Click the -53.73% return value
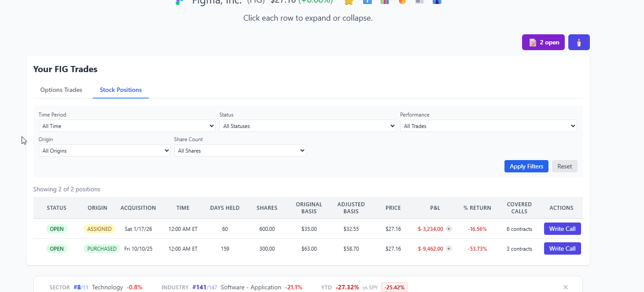 point(477,249)
